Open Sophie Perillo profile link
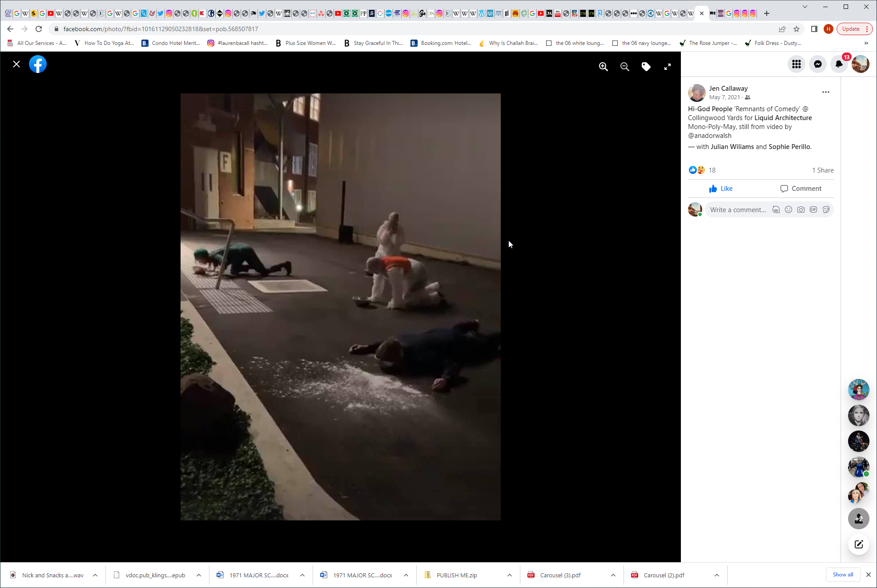The image size is (877, 588). click(789, 147)
